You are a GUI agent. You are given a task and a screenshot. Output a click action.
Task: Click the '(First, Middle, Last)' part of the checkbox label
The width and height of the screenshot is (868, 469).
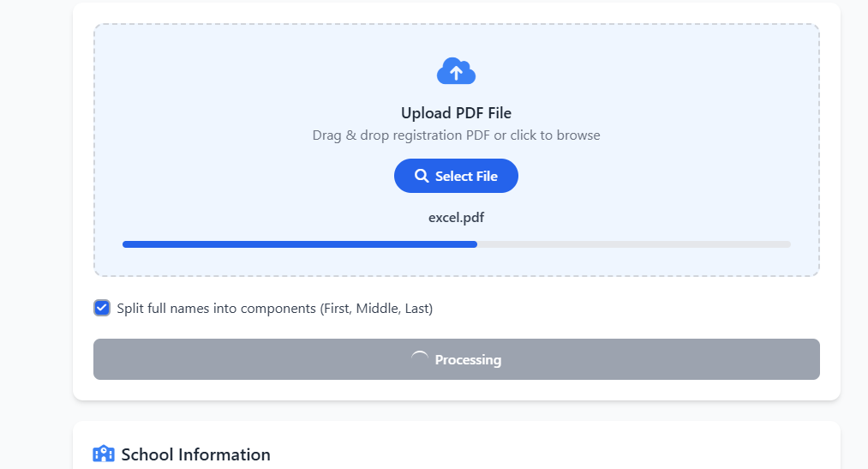376,309
